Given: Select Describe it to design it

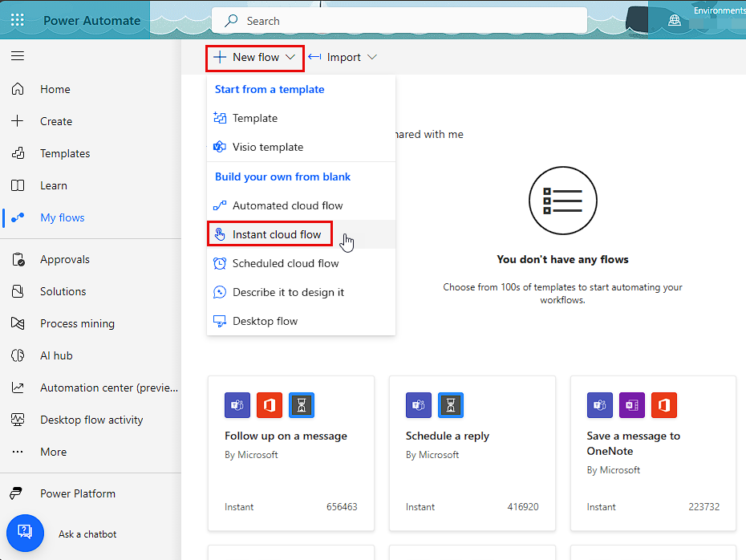Looking at the screenshot, I should coord(301,292).
